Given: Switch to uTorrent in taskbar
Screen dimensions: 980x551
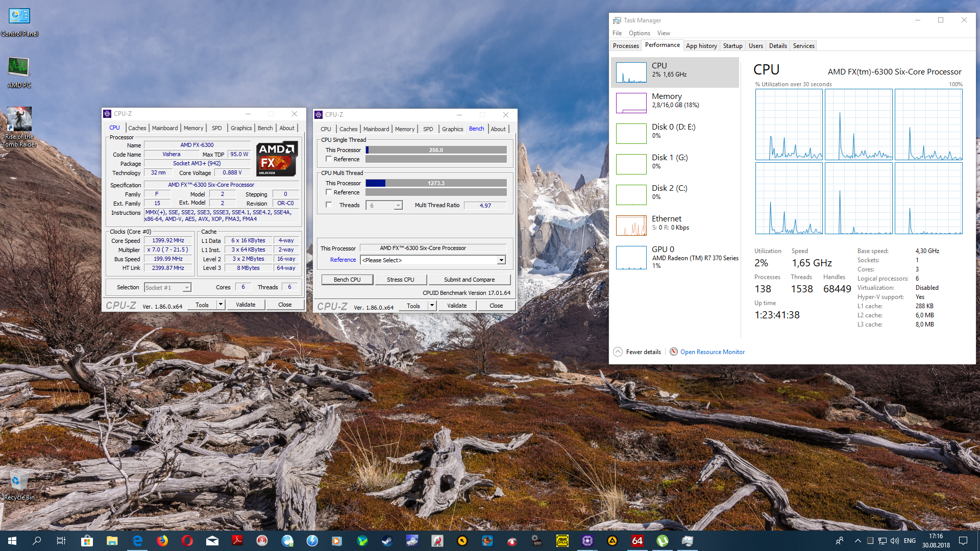Looking at the screenshot, I should pos(663,541).
